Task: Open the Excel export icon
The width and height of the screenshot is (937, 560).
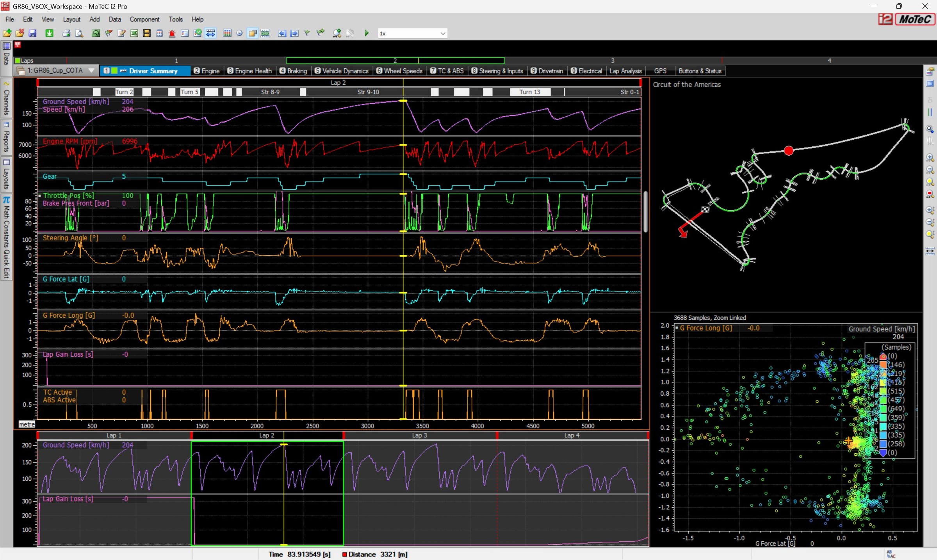Action: pyautogui.click(x=134, y=34)
